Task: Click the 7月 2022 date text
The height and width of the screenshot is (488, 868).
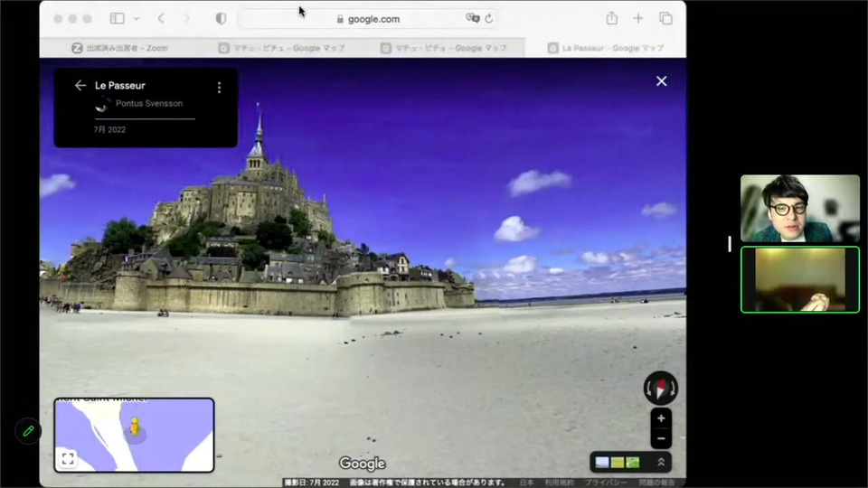Action: (x=109, y=129)
